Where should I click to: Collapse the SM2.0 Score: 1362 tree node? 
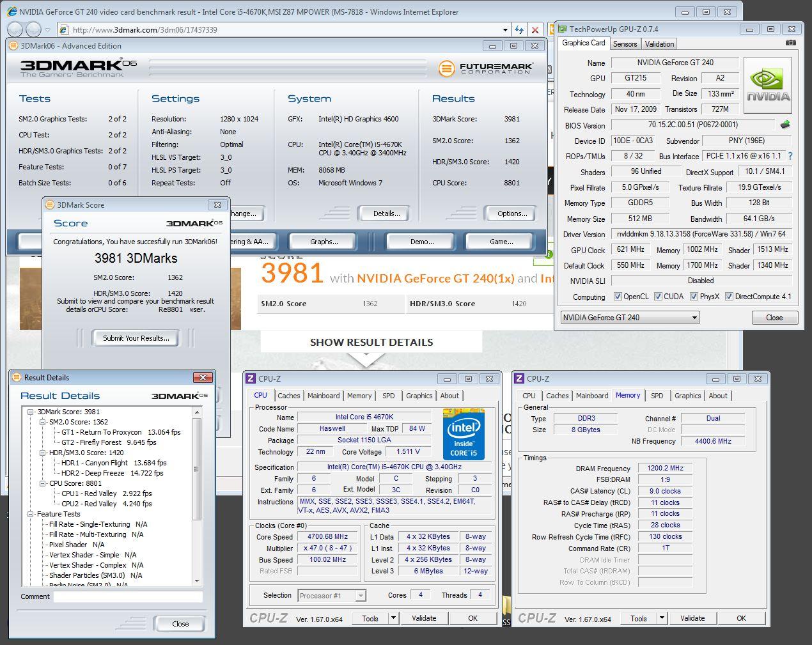click(43, 422)
